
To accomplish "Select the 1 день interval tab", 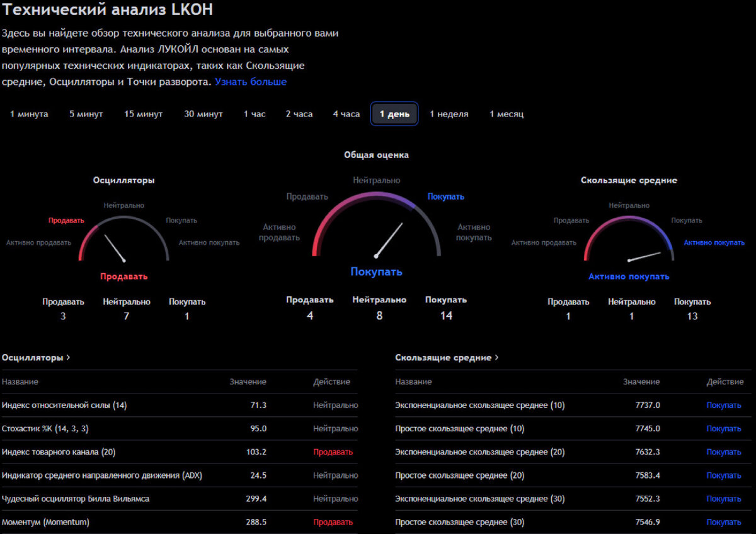I will pos(394,114).
